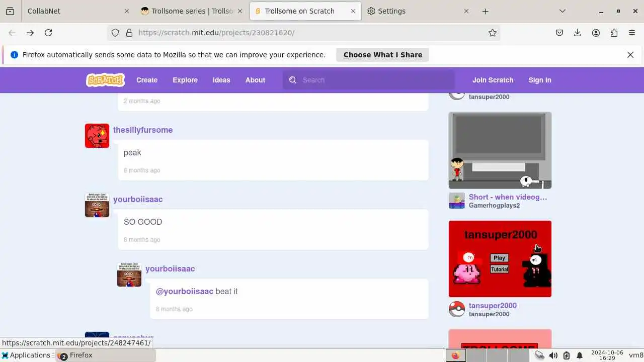The image size is (644, 362).
Task: Open the extensions puzzle icon
Action: [x=614, y=33]
